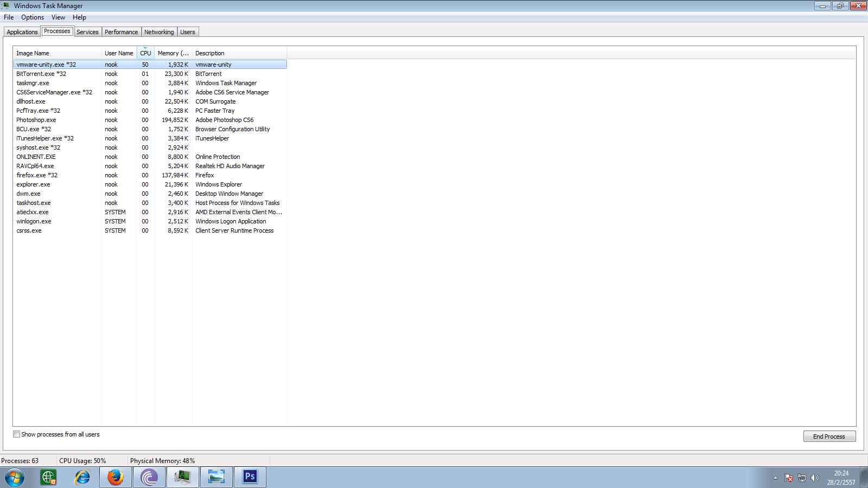Screen dimensions: 868x488
Task: Open the picture viewer taskbar button
Action: pyautogui.click(x=216, y=477)
